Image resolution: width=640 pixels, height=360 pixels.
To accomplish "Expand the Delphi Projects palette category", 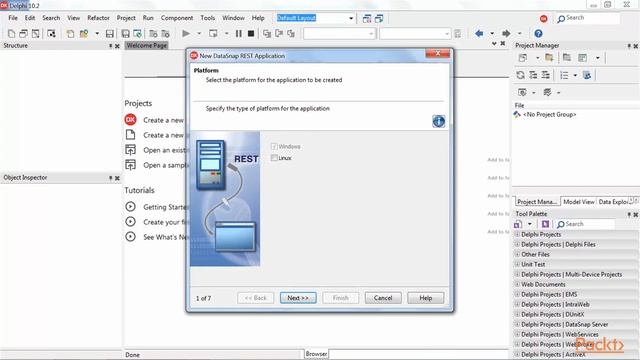I will tap(517, 234).
